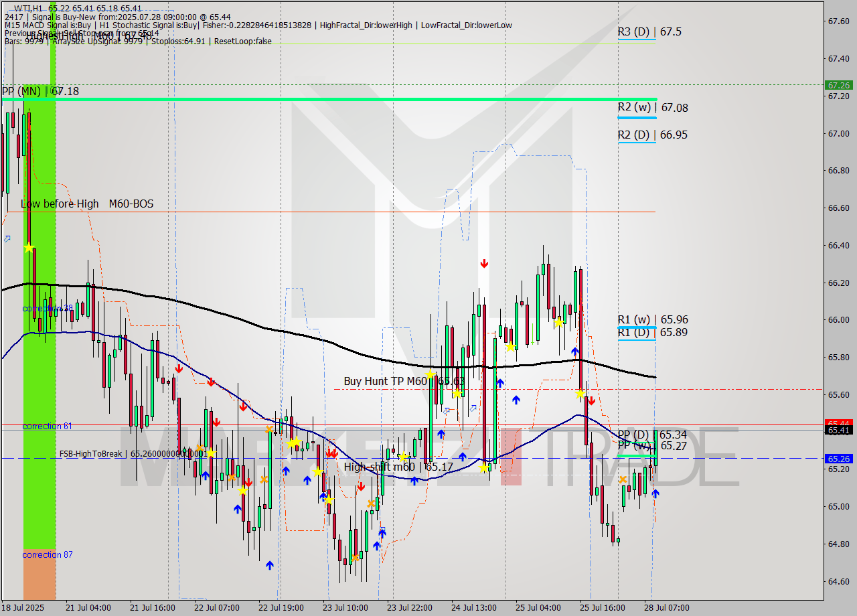Select the red down-arrow above the 24 Jul rally

484,263
